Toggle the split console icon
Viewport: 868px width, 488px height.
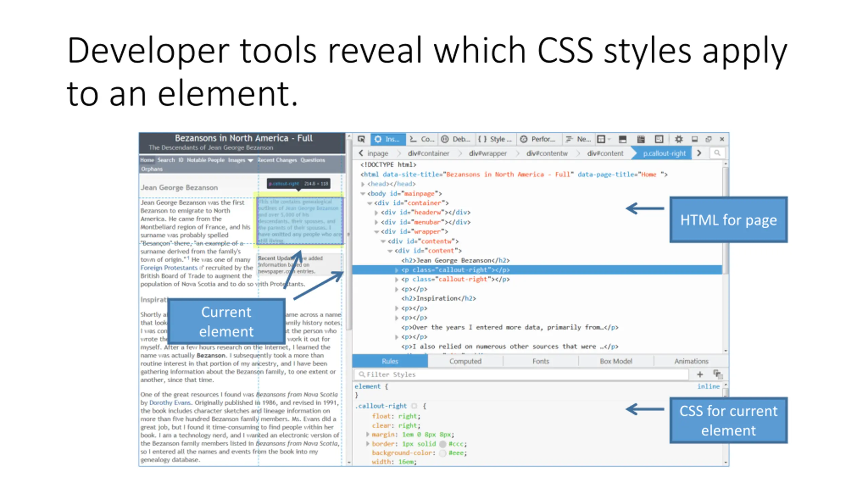point(623,139)
